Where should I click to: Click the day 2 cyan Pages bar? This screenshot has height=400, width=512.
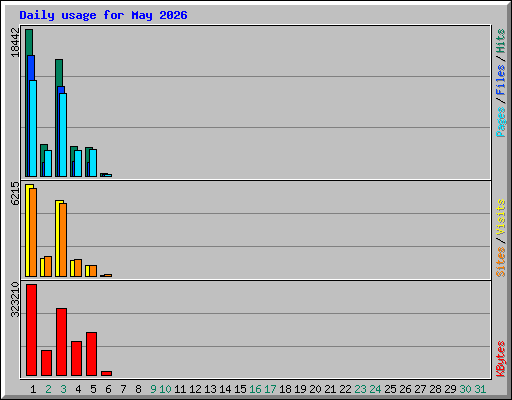48,163
